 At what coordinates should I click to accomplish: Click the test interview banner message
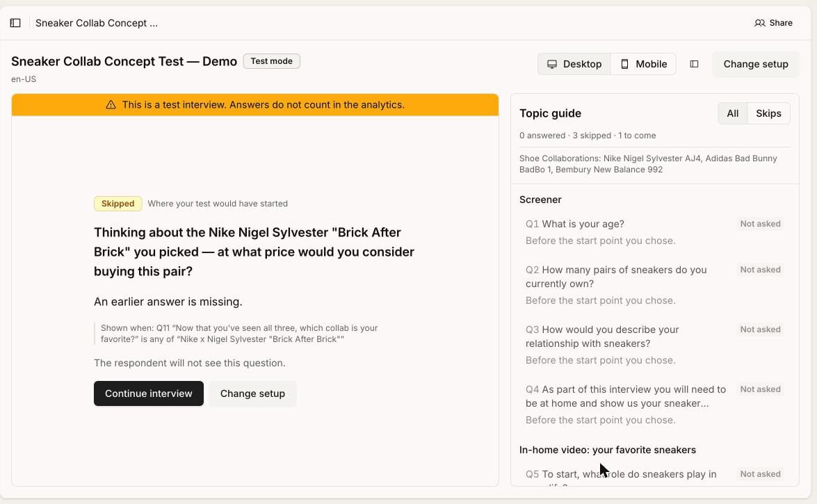click(x=263, y=105)
